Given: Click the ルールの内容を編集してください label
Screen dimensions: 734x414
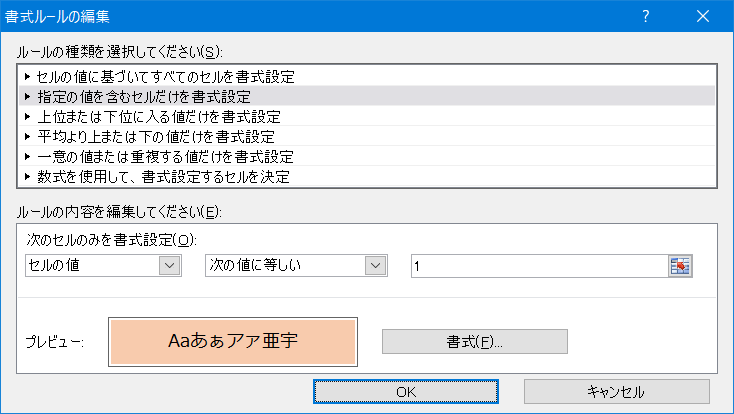Looking at the screenshot, I should point(119,212).
